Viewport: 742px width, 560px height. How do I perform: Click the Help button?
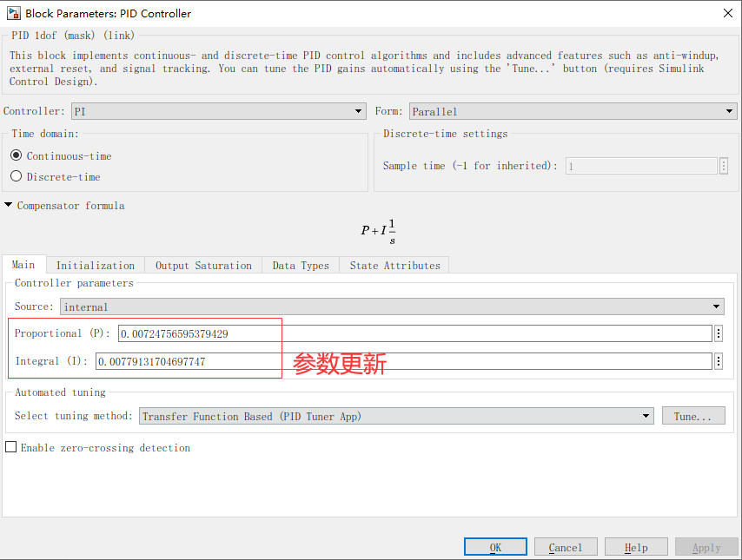tap(635, 546)
